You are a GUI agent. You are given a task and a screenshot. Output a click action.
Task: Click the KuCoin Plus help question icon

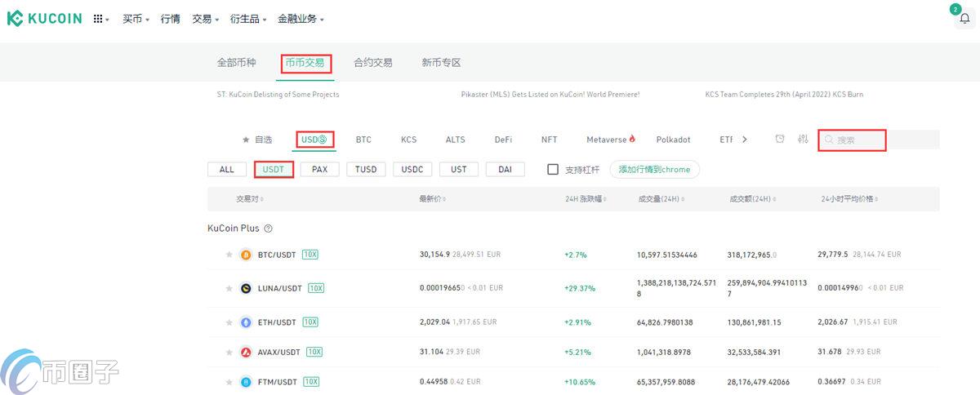[x=268, y=229]
